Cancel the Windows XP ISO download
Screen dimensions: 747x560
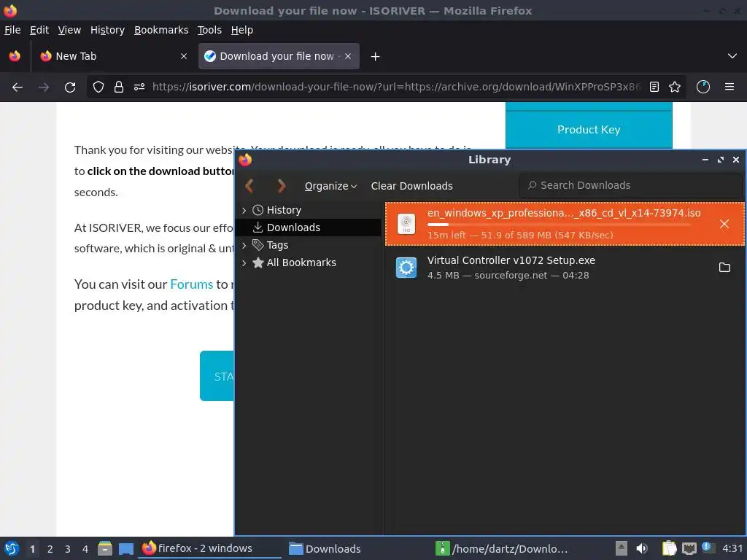(724, 224)
